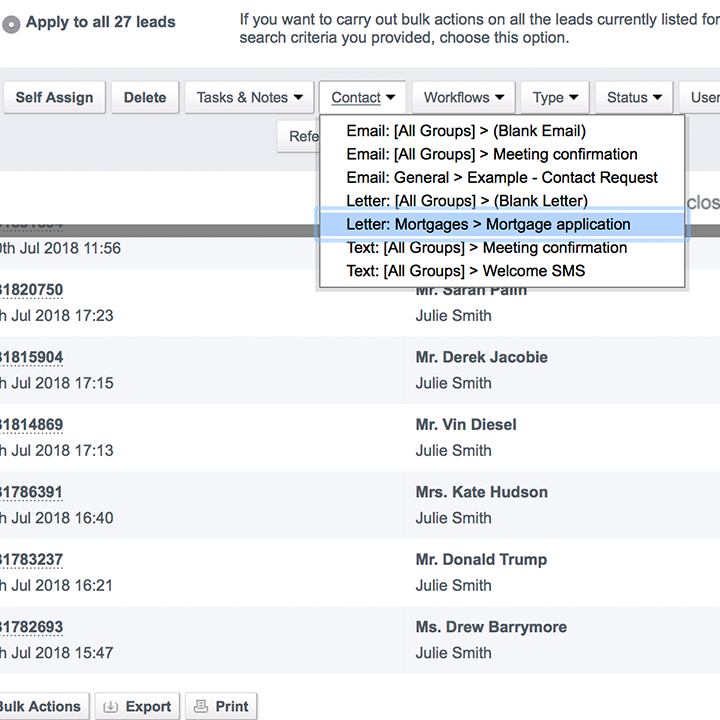Click the partially hidden Refe button
The width and height of the screenshot is (720, 720).
pyautogui.click(x=298, y=136)
